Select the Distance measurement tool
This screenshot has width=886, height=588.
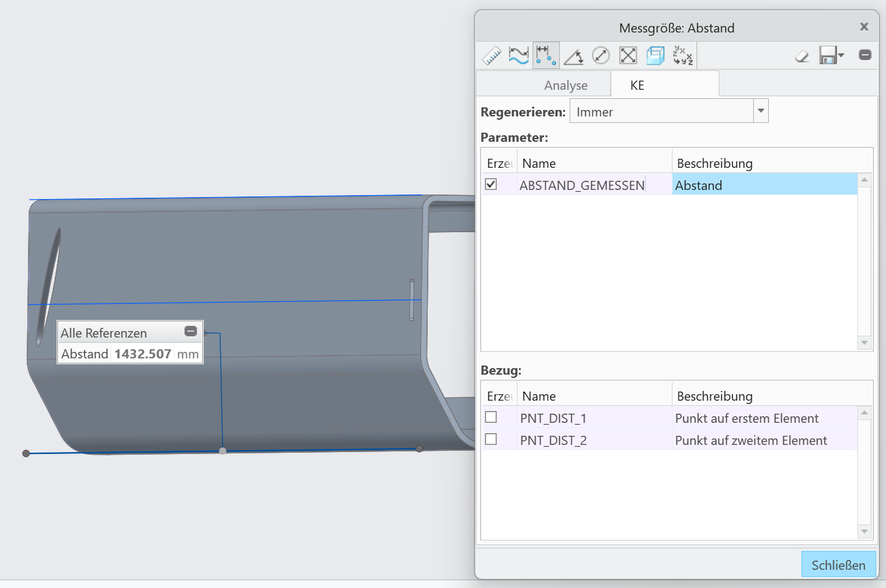(x=546, y=56)
